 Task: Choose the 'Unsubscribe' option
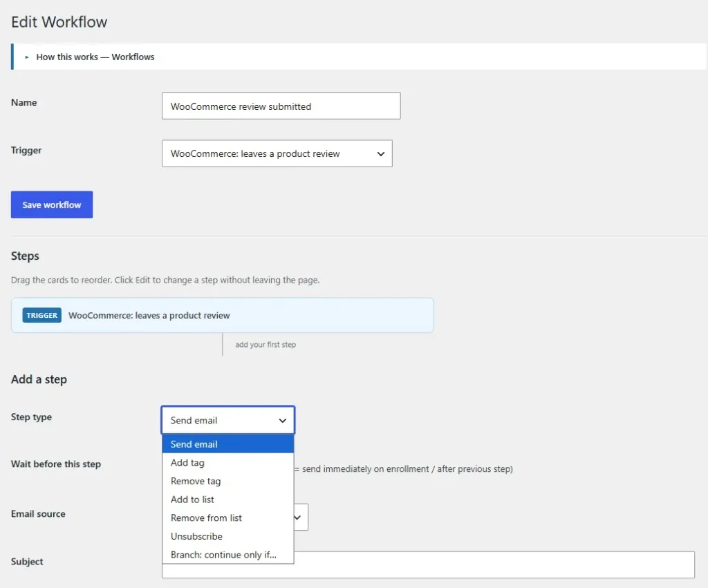click(228, 537)
